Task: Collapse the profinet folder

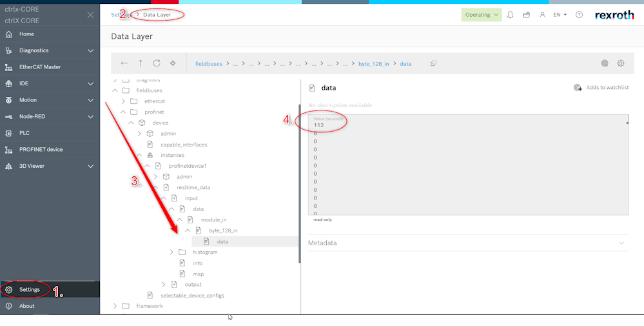Action: point(123,112)
